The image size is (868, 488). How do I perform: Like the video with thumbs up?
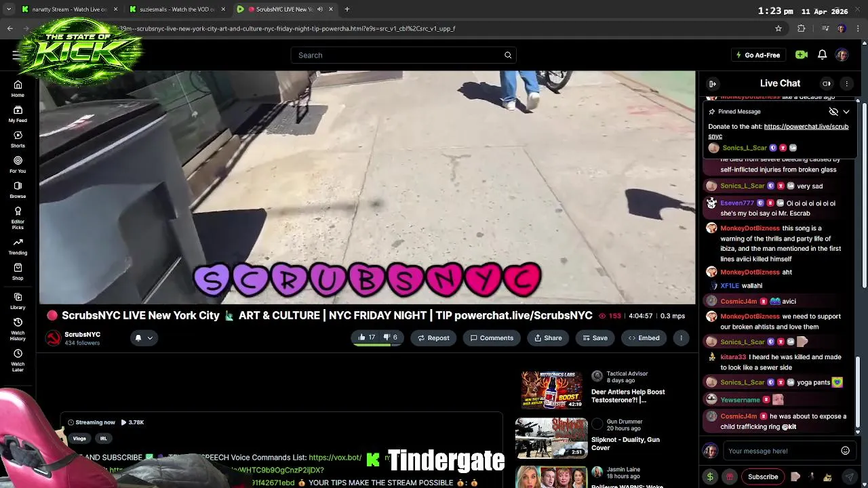(x=366, y=338)
